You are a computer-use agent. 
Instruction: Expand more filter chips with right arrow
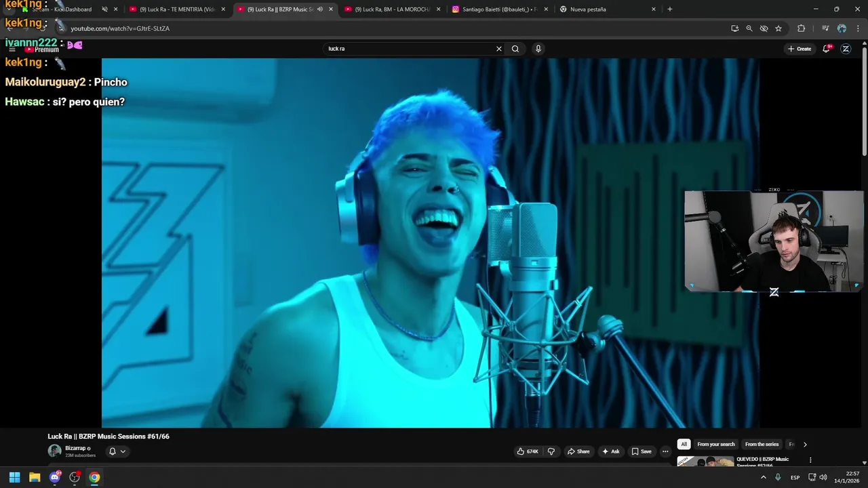805,445
